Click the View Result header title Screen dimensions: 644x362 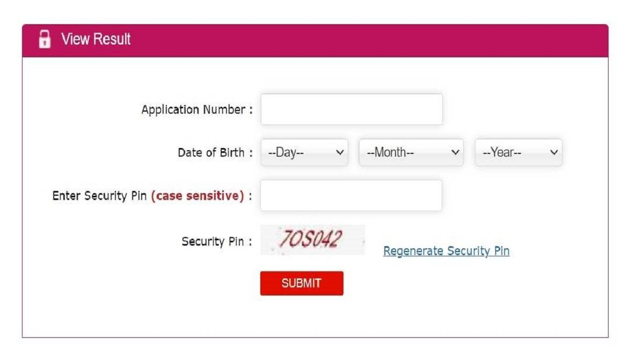coord(96,39)
